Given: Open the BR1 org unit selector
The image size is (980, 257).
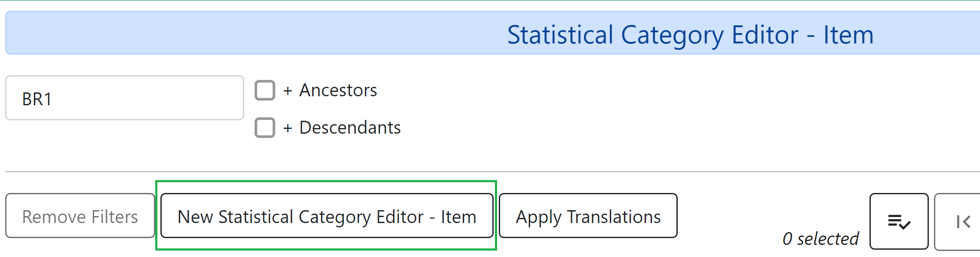Looking at the screenshot, I should pyautogui.click(x=124, y=98).
